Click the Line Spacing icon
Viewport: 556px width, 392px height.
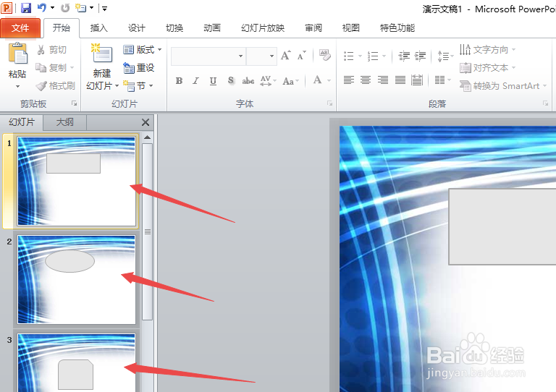pos(443,56)
